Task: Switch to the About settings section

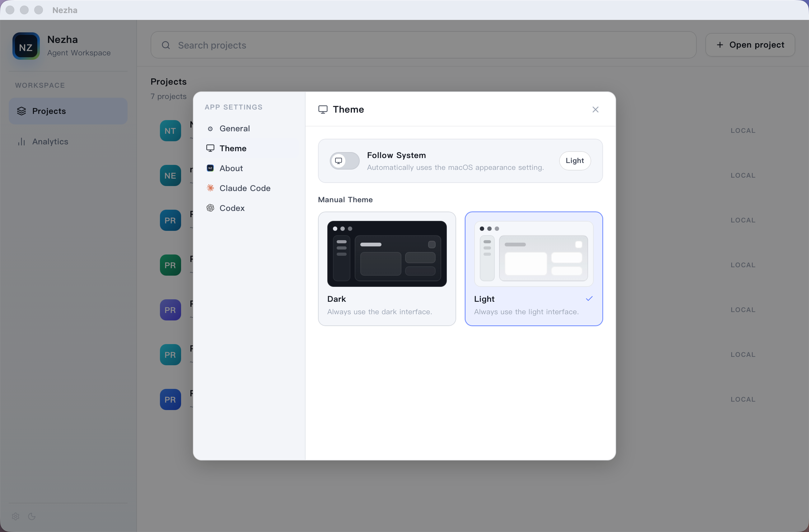Action: click(231, 168)
